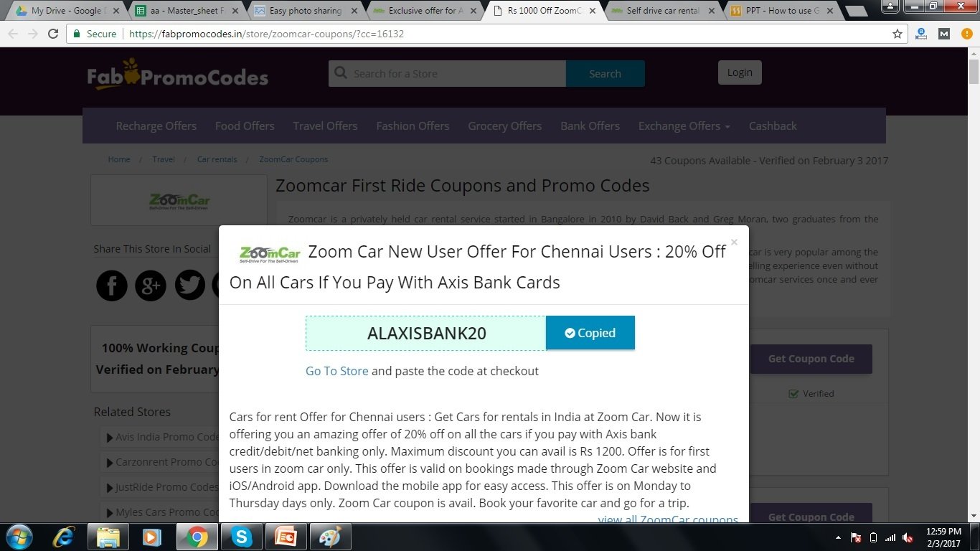Open Internet Explorer from the taskbar
The width and height of the screenshot is (980, 551).
point(64,537)
